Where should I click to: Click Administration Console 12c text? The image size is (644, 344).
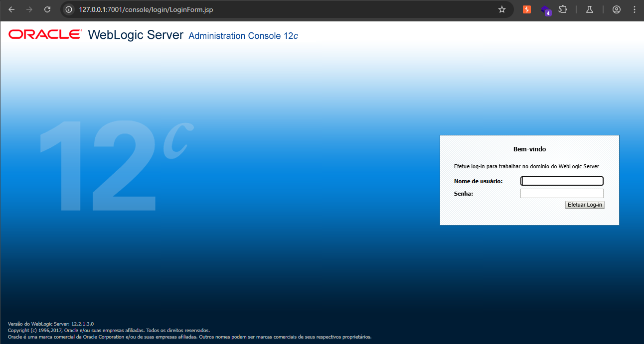tap(243, 36)
